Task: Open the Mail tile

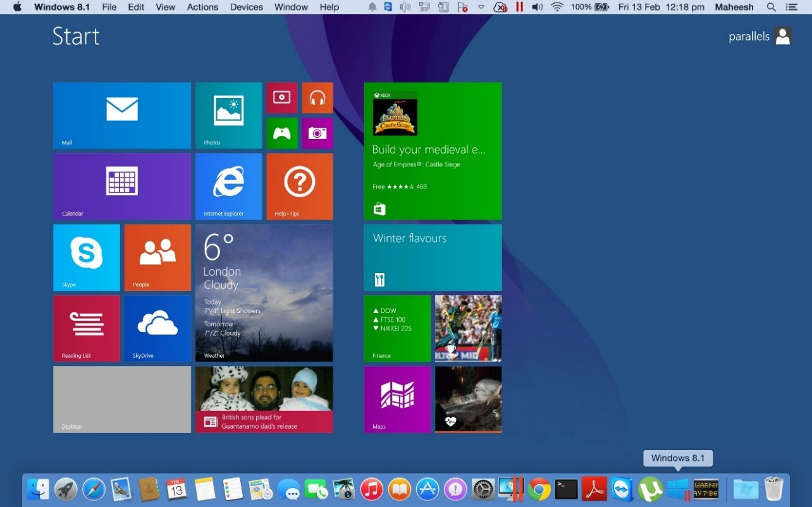Action: tap(122, 116)
